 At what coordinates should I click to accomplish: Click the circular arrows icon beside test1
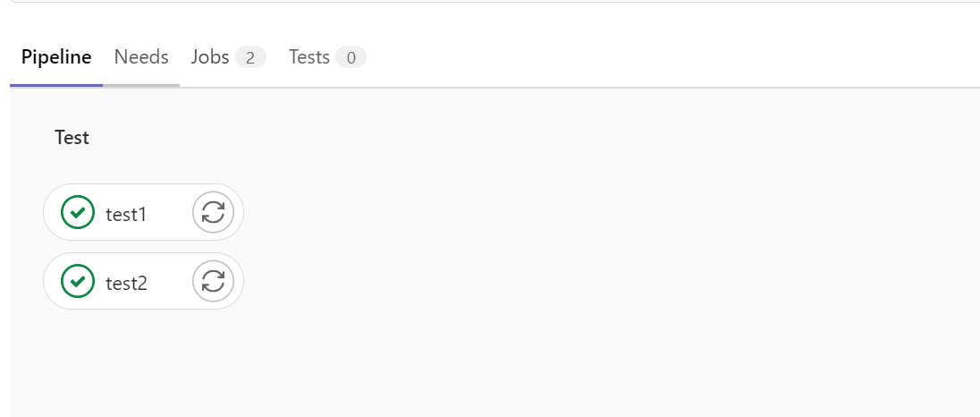point(213,213)
